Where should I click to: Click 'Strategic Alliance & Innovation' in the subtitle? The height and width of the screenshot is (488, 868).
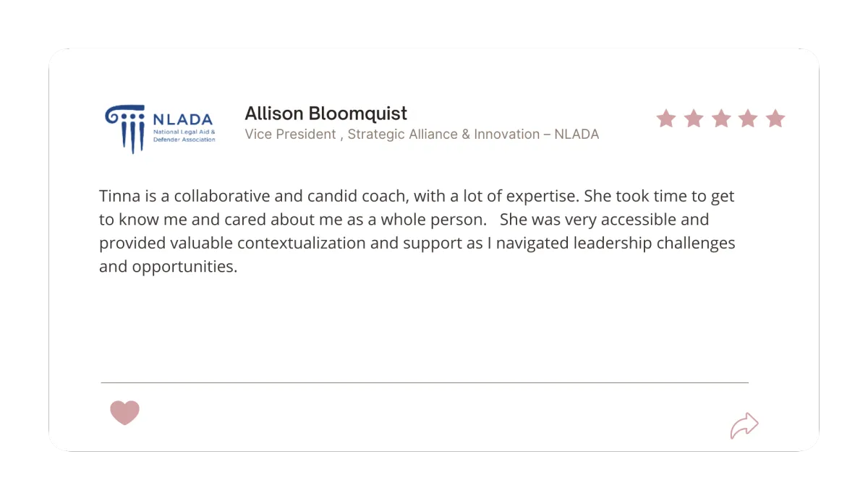tap(444, 134)
